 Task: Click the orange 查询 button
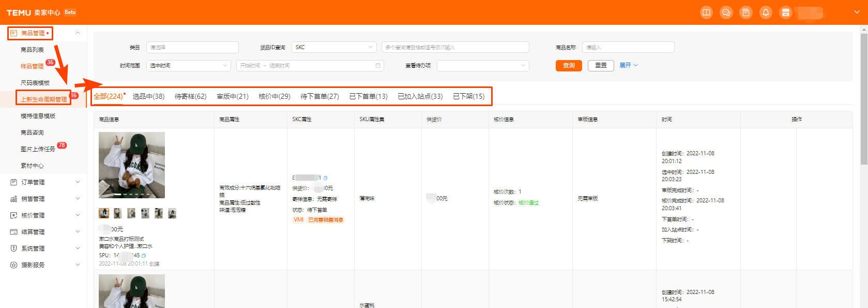(569, 66)
